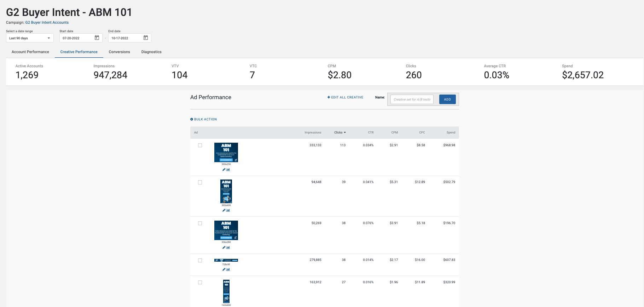The image size is (644, 307).
Task: Edit the 336x280 ad with pencil icon
Action: (x=224, y=248)
